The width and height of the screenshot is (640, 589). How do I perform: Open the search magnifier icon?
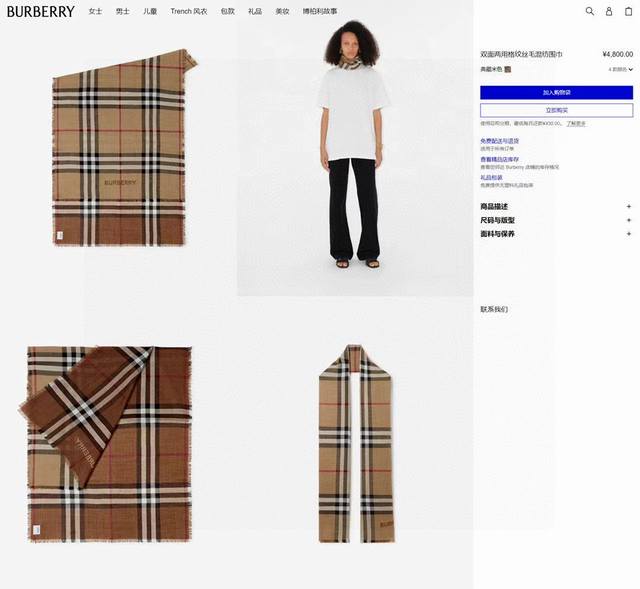click(x=589, y=11)
